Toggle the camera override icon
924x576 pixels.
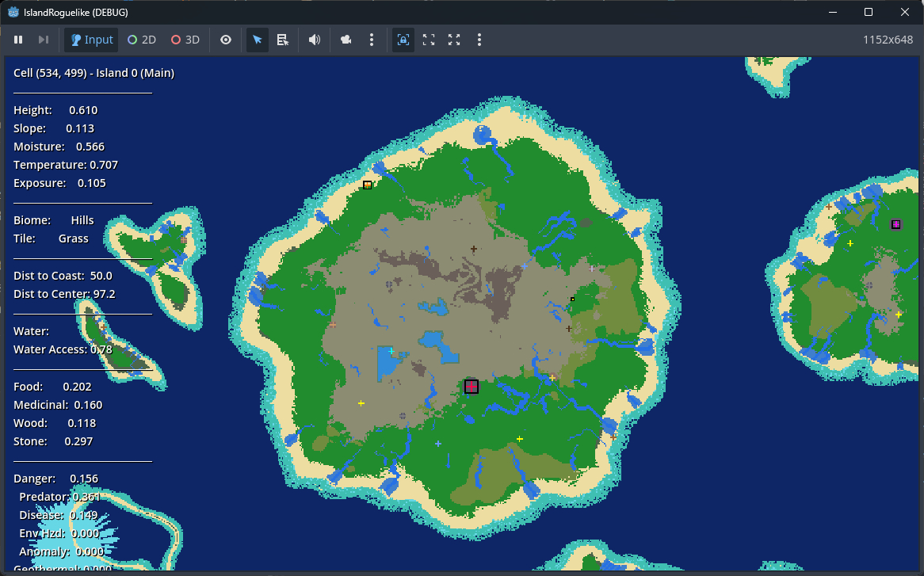346,40
